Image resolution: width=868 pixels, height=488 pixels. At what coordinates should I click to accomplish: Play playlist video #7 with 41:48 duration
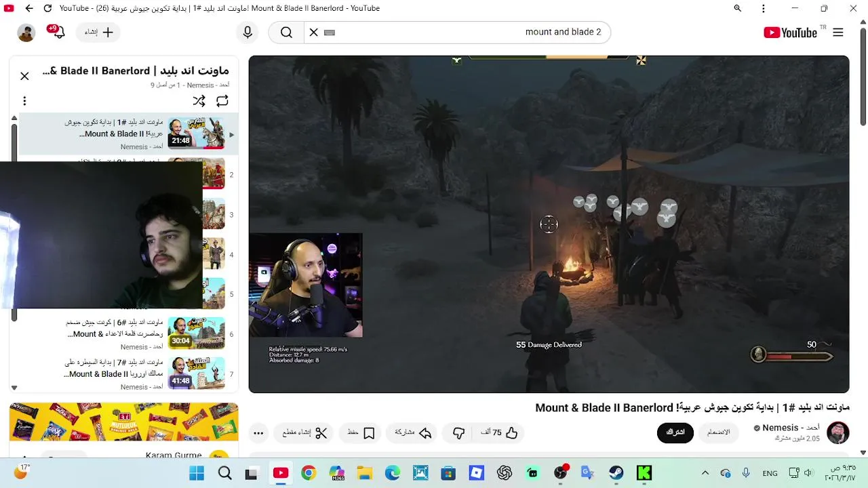point(196,373)
